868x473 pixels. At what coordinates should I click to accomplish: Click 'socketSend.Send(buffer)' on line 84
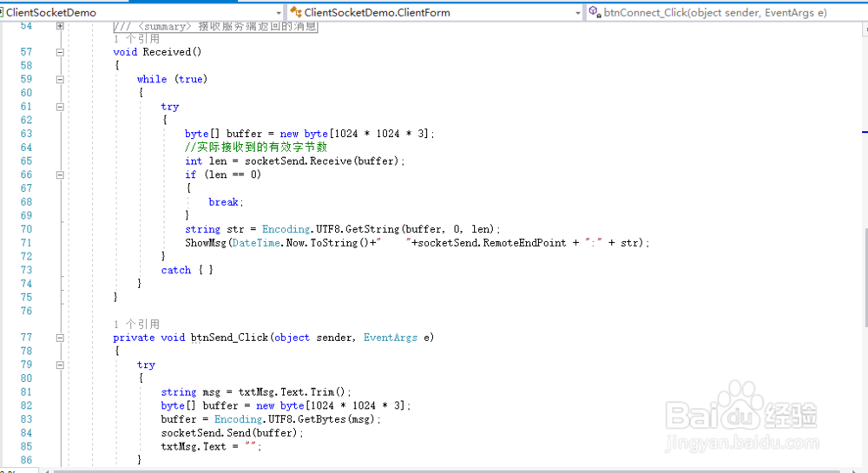(x=229, y=433)
